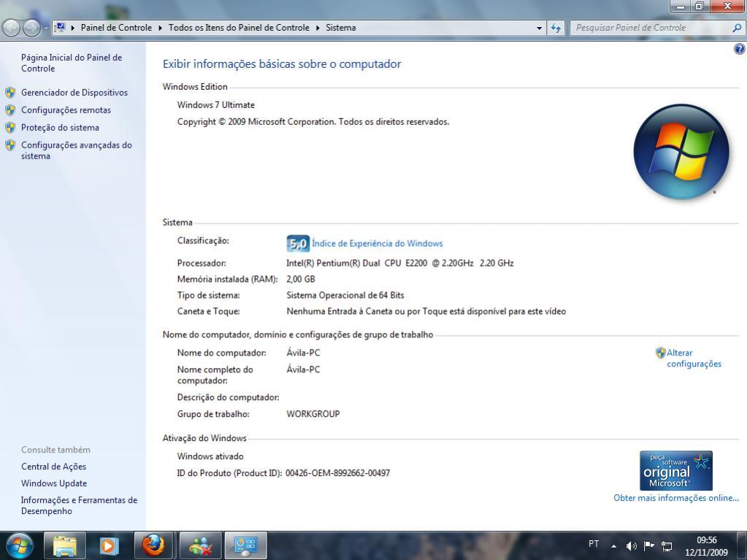
Task: Select product ID 00426-OEM-8992662-00497
Action: click(x=338, y=473)
